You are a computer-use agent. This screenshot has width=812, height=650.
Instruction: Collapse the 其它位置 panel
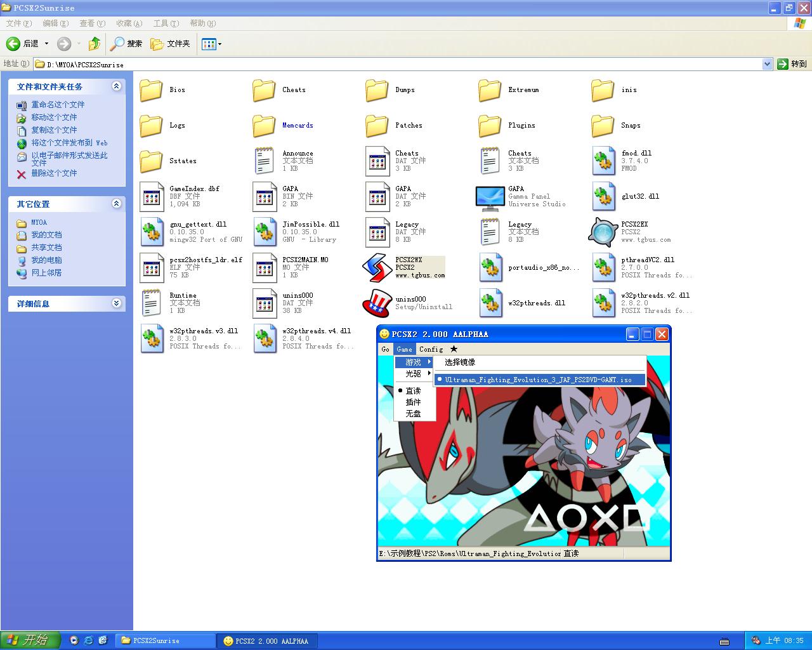[x=116, y=204]
